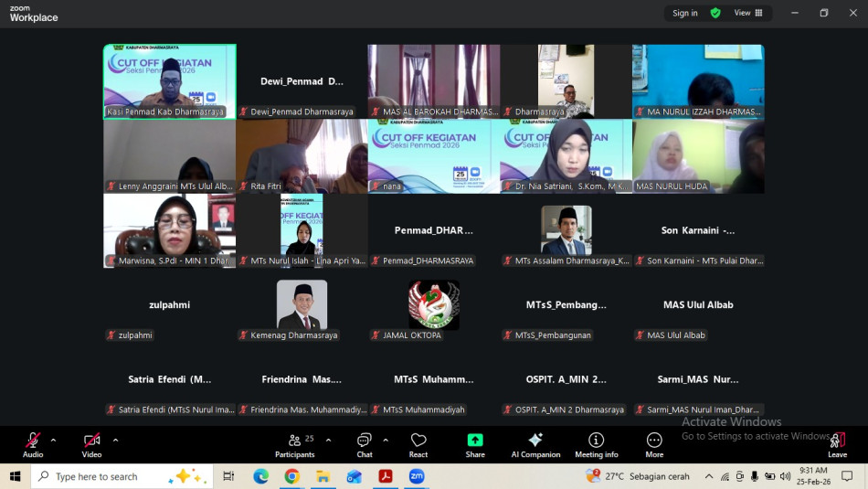Open the network icon in system tray
Screen dimensions: 868x489
pos(725,476)
